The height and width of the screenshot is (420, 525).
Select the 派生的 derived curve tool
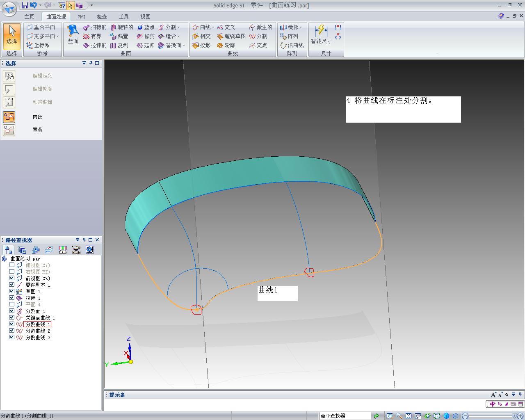pyautogui.click(x=260, y=27)
